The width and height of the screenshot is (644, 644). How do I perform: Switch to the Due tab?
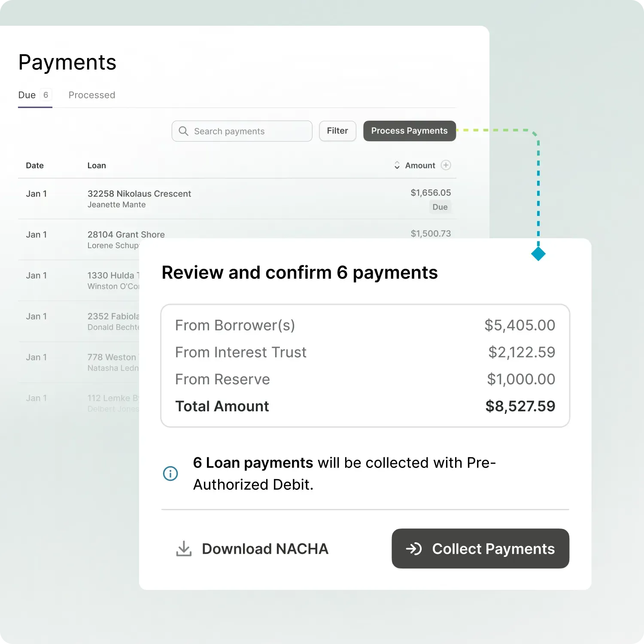pos(27,95)
